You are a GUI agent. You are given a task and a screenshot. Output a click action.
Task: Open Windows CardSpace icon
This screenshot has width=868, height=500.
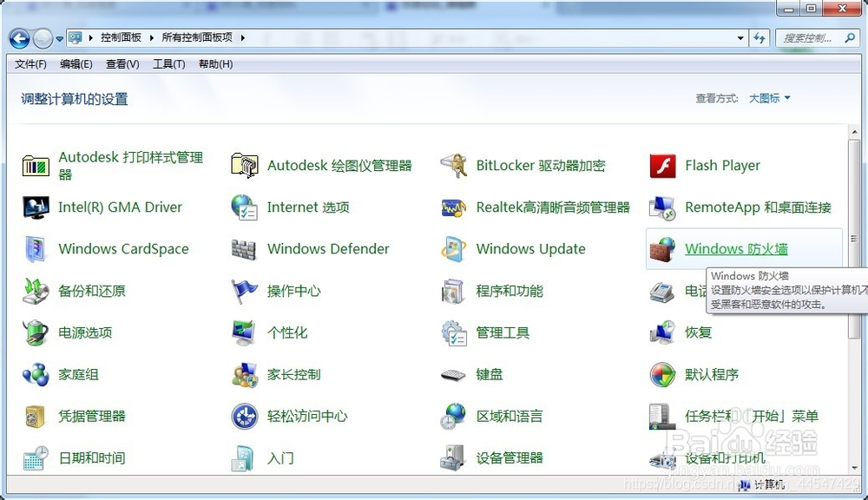(36, 249)
